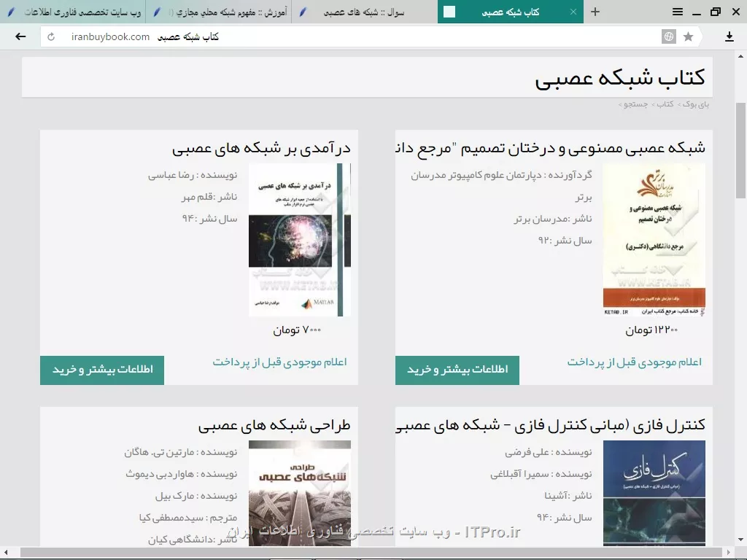Click the left arrow of horizontal scrollbar
The width and height of the screenshot is (747, 560).
point(6,553)
